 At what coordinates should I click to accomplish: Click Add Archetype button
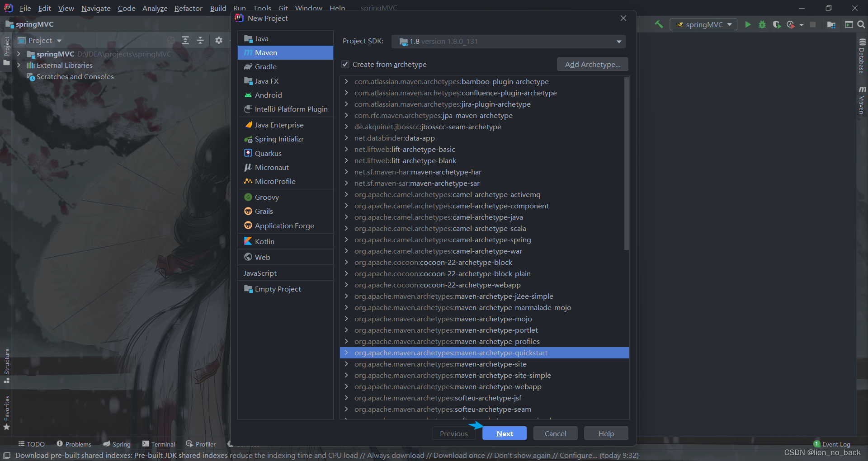[x=593, y=64]
